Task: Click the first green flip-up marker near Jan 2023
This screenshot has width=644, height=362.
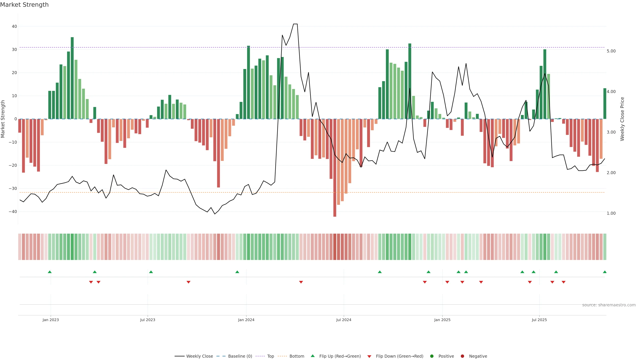Action: [50, 272]
